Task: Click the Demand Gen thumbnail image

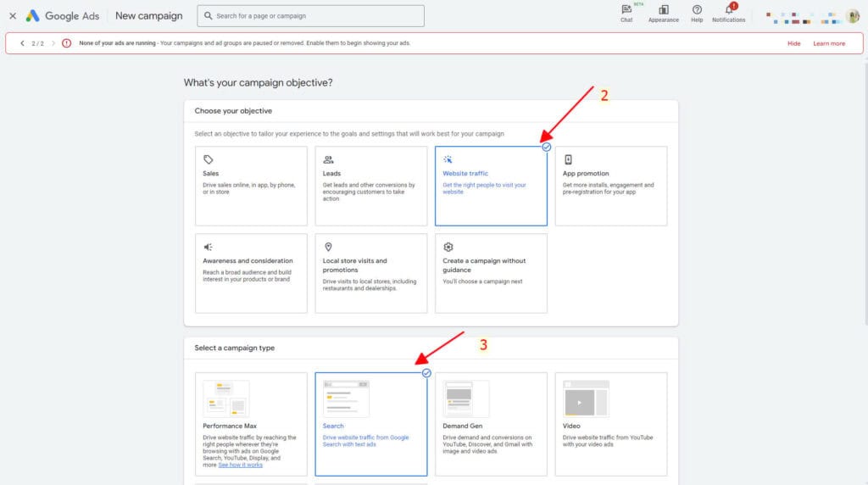Action: [x=466, y=399]
